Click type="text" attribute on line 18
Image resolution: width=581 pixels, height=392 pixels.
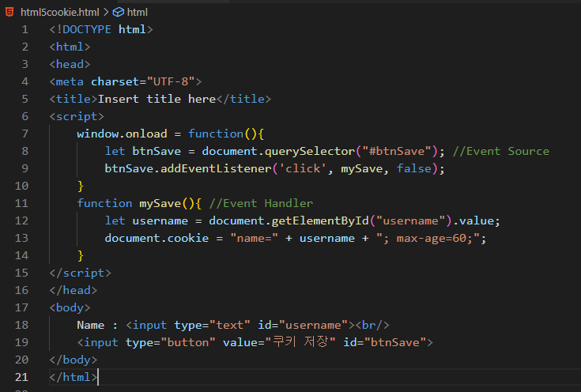tap(213, 326)
